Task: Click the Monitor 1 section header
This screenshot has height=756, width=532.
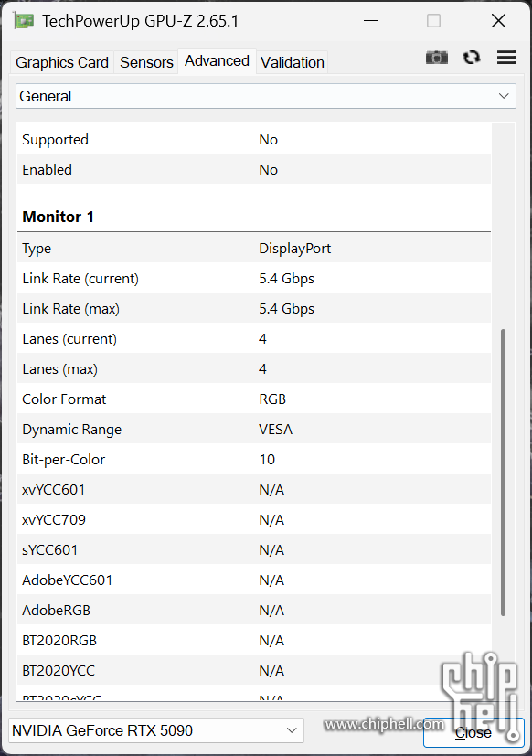Action: 58,217
